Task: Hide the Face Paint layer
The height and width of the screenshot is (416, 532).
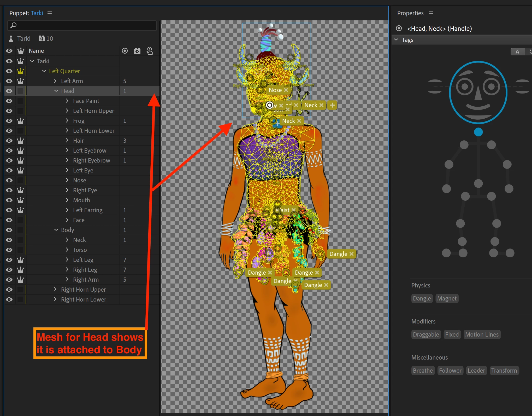Action: (9, 101)
